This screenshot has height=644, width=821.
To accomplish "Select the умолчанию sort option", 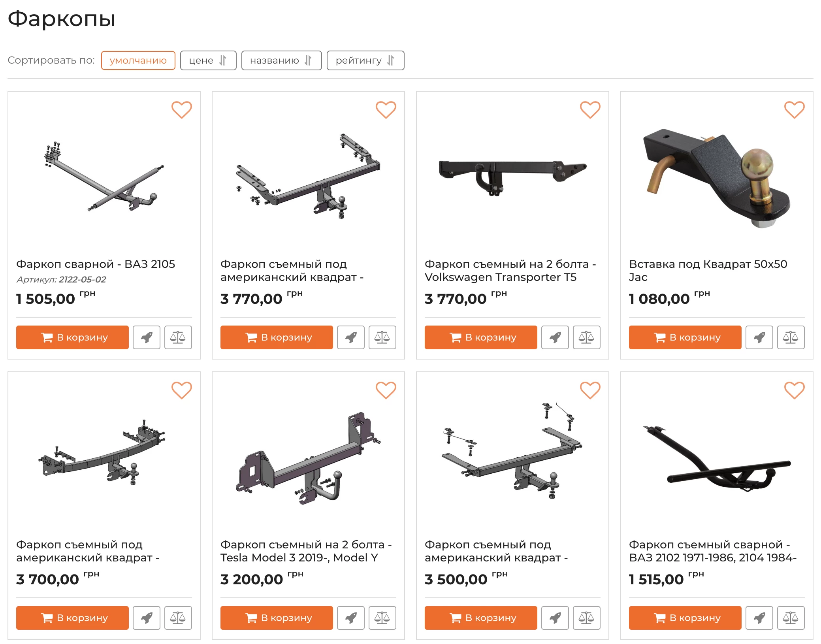I will tap(138, 60).
